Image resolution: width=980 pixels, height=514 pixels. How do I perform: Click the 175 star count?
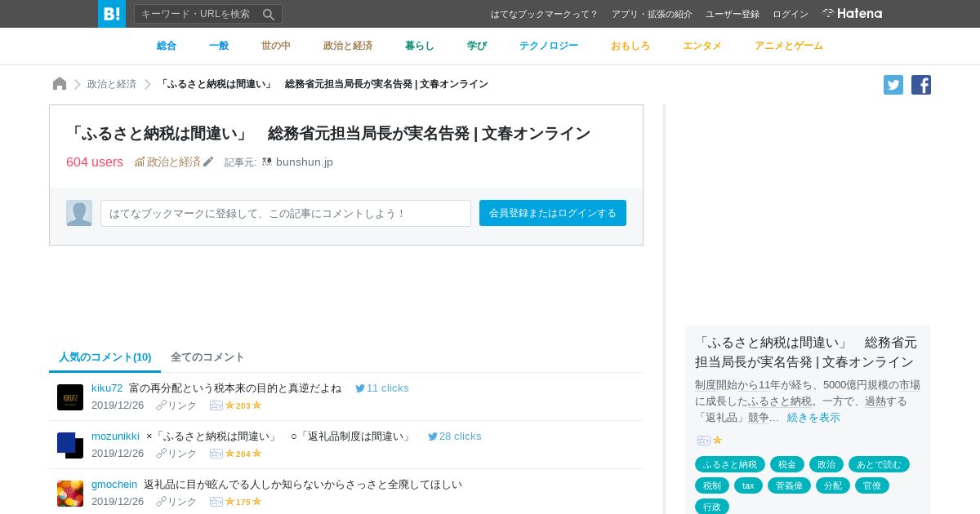[243, 502]
